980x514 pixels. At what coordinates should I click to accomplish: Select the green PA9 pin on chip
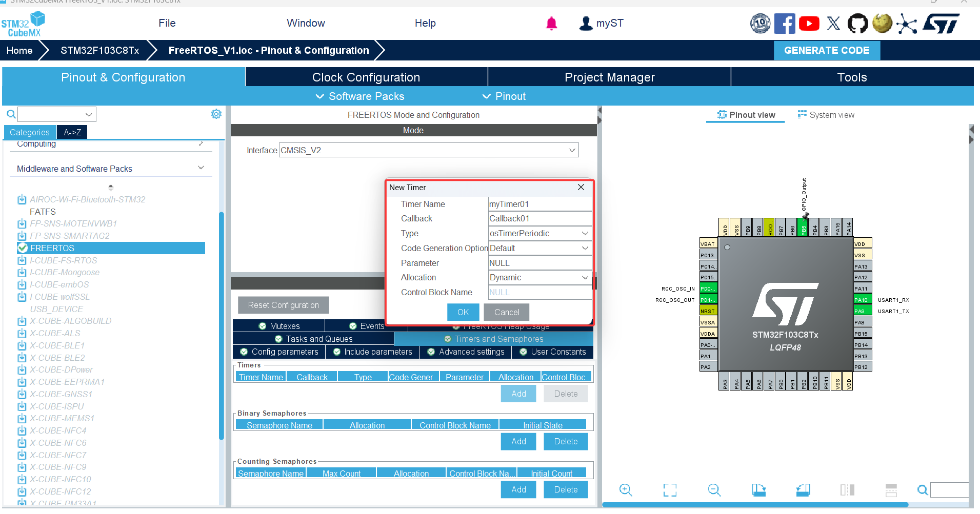[x=863, y=311]
